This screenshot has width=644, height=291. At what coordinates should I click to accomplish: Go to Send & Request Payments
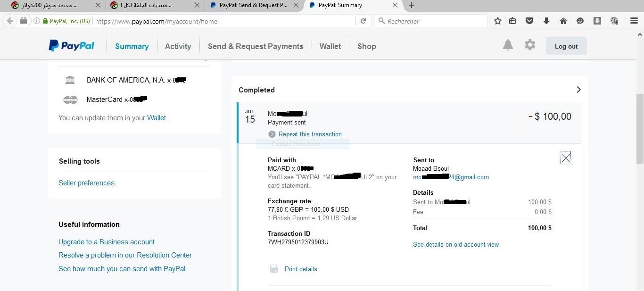(256, 46)
